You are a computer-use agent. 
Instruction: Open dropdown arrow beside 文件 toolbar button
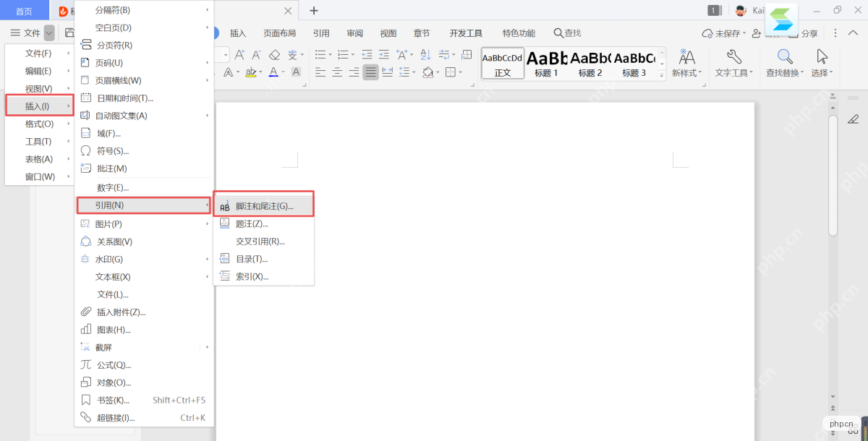pos(49,33)
